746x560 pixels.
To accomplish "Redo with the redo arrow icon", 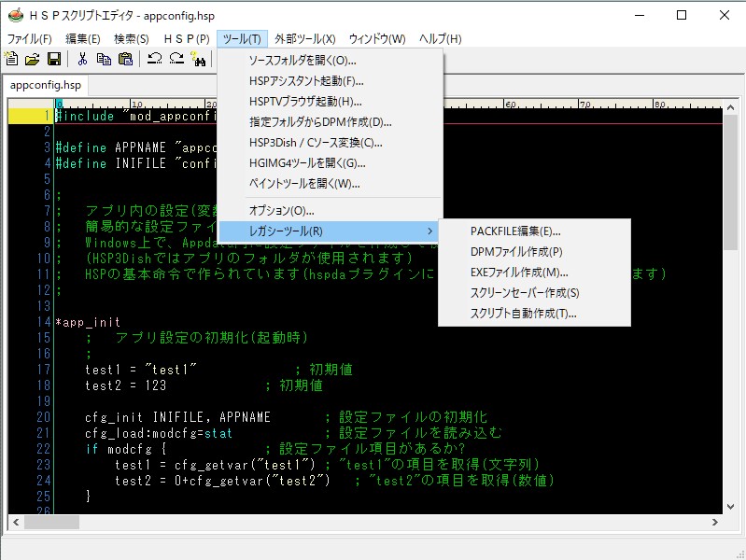I will 176,59.
